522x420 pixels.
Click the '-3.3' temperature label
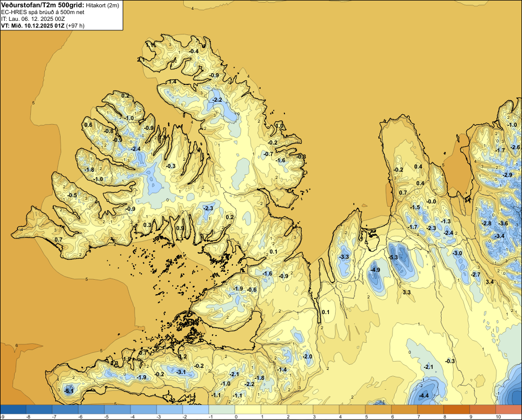344,257
